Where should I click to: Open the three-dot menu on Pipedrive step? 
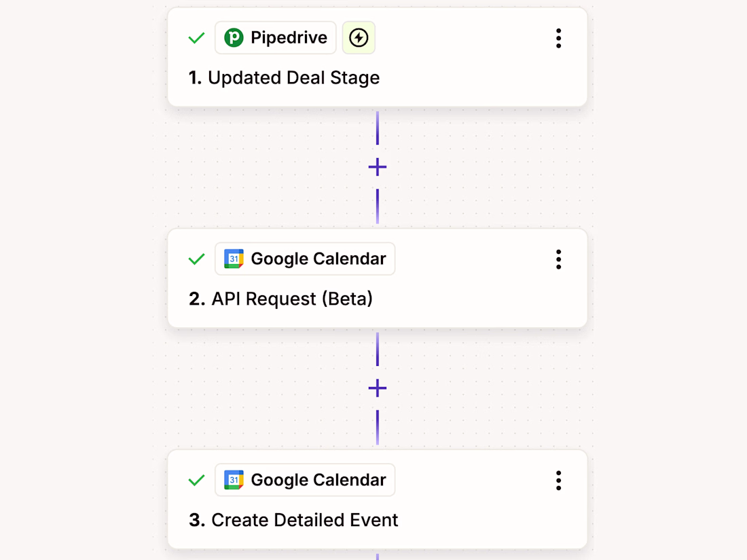pyautogui.click(x=558, y=38)
